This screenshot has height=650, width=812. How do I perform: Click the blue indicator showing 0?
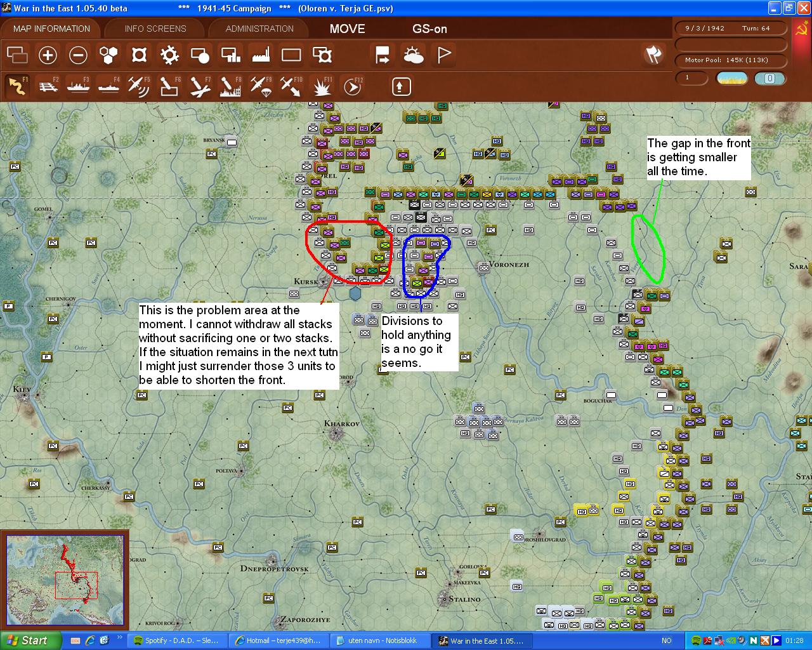pos(769,78)
